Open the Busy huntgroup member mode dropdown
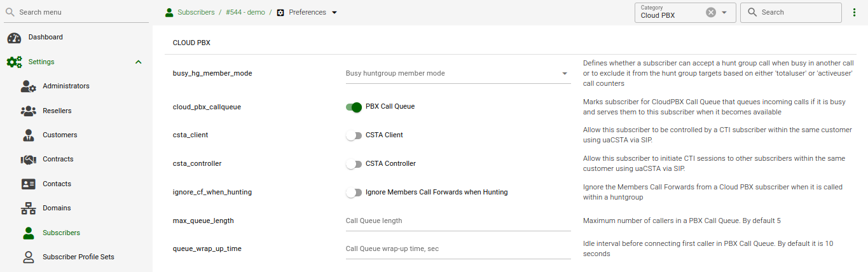The image size is (868, 272). pyautogui.click(x=458, y=74)
